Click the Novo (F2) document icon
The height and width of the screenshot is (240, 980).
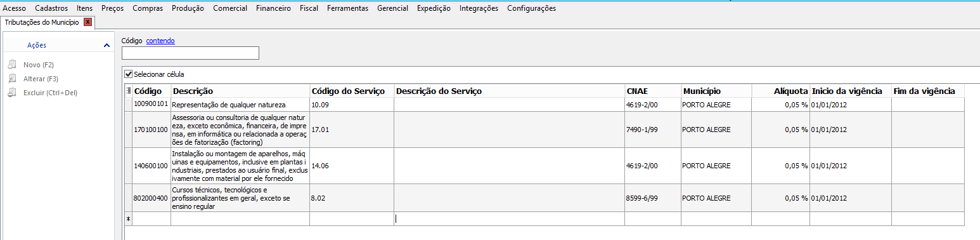click(x=11, y=65)
